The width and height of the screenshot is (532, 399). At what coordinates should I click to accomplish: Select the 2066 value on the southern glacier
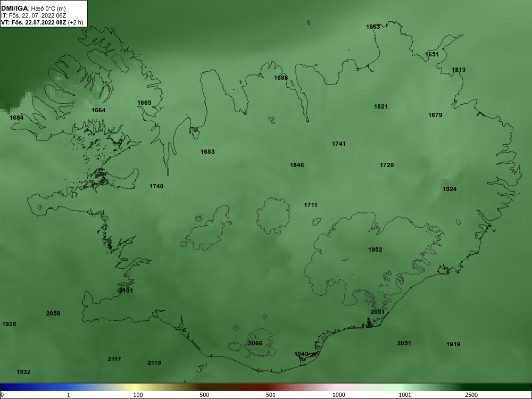tap(255, 343)
